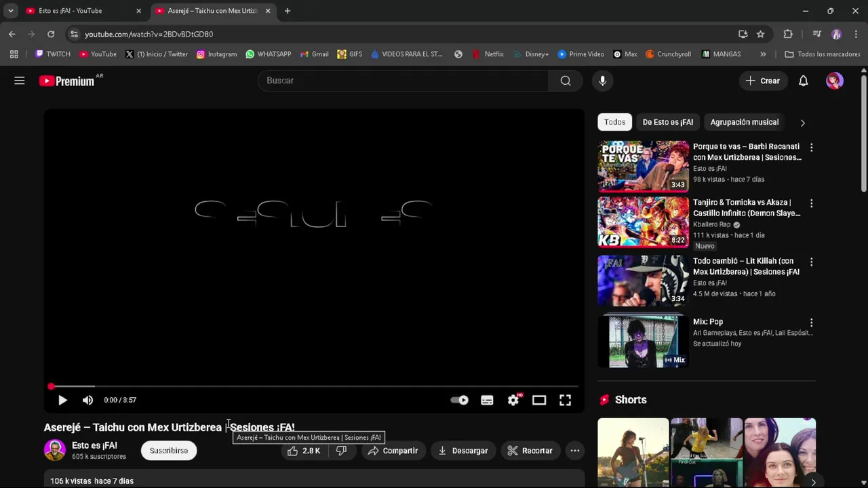The height and width of the screenshot is (488, 868).
Task: Select the Agrupación musical chip
Action: point(745,122)
